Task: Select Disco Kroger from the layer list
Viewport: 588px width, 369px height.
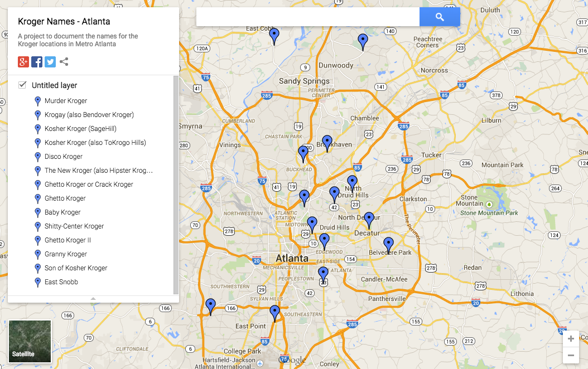Action: 64,157
